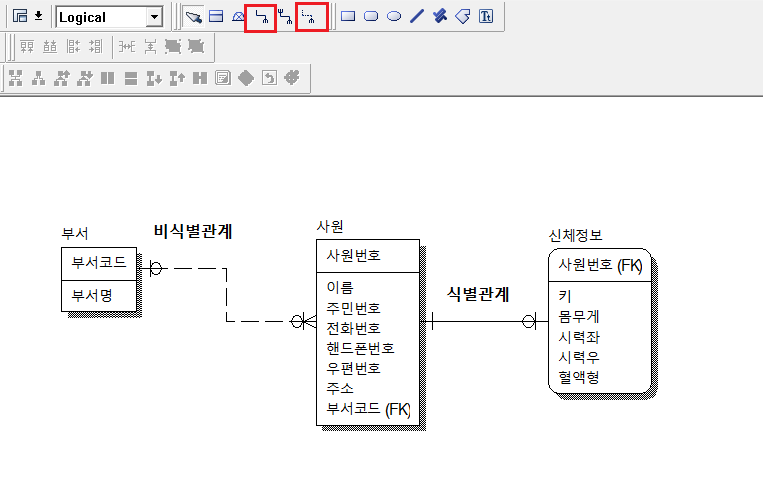Click the 비식별관계 text label
This screenshot has width=763, height=479.
click(x=193, y=231)
